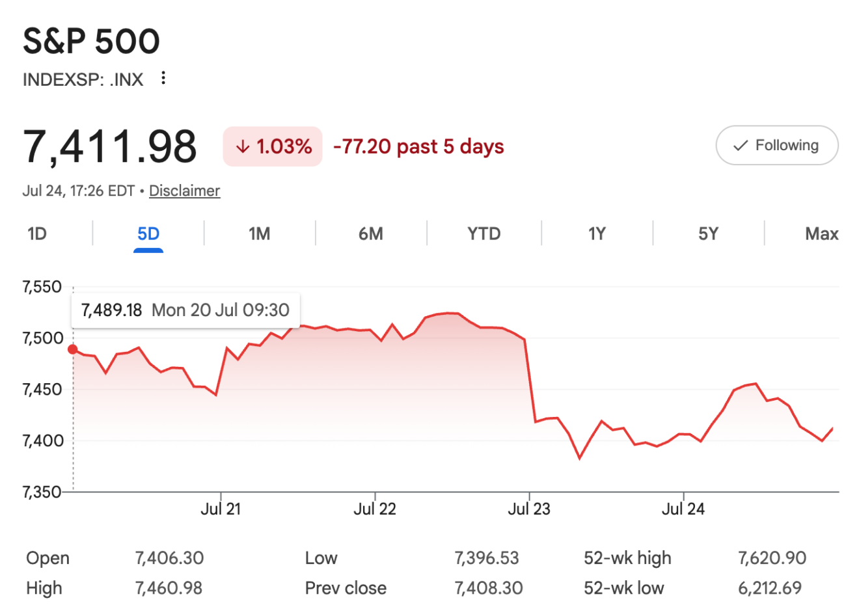
Task: Click the Jul 21 axis marker
Action: click(x=221, y=509)
